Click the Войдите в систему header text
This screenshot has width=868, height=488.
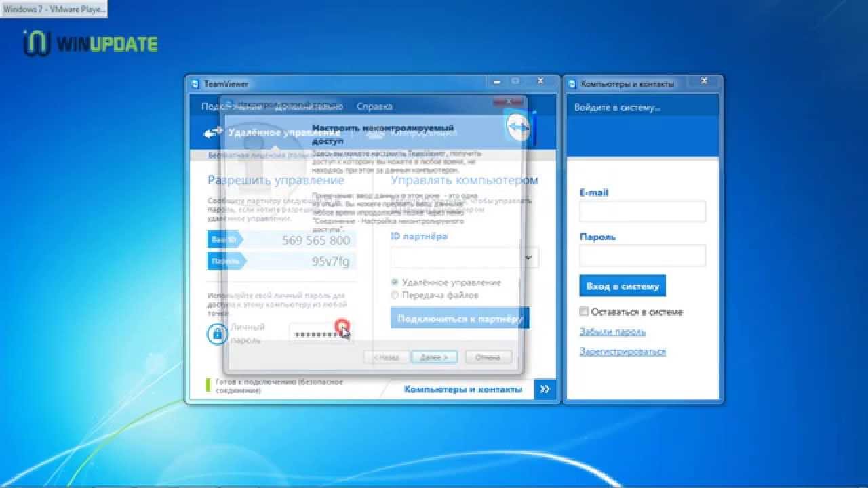pos(617,107)
